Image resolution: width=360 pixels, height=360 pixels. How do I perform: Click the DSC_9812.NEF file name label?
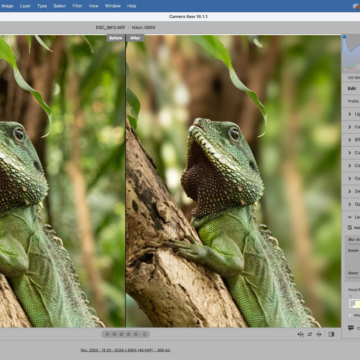(x=110, y=27)
